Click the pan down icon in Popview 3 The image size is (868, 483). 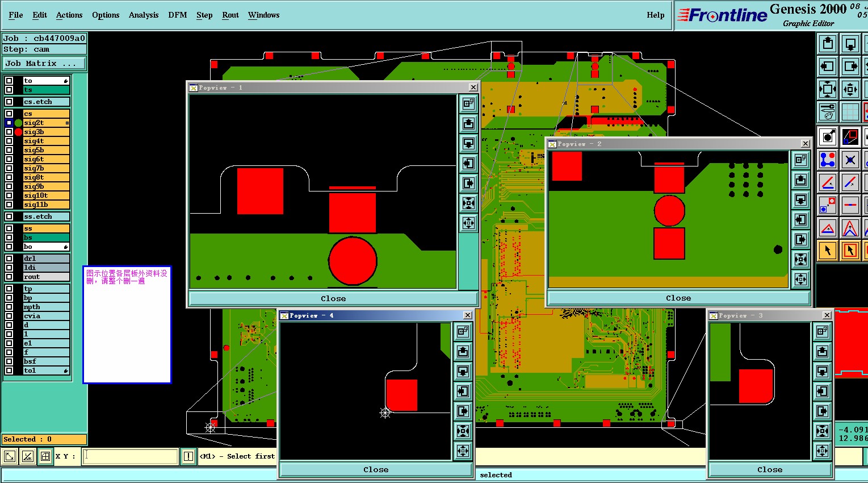coord(823,372)
